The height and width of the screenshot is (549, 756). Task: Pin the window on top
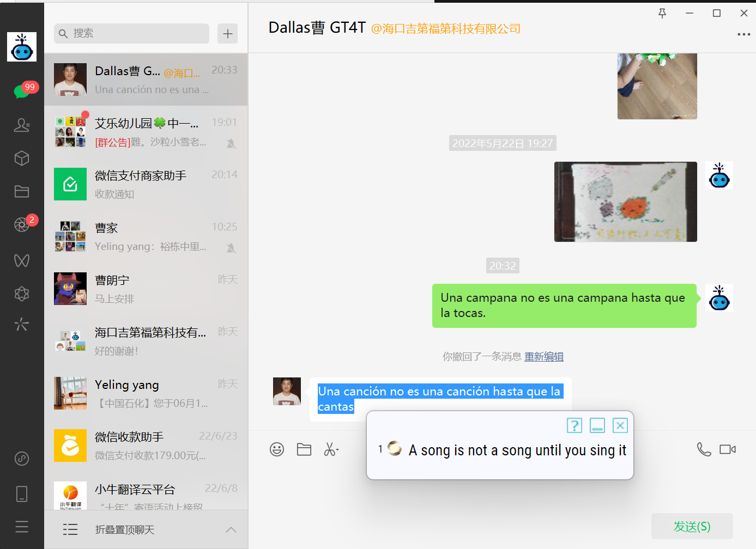pos(662,14)
